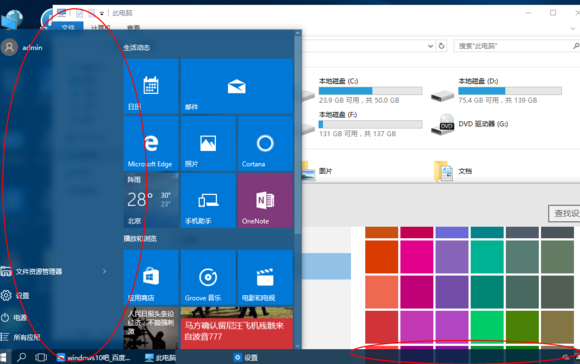580x364 pixels.
Task: Click the quick access toolbar dropdown arrow
Action: 102,14
